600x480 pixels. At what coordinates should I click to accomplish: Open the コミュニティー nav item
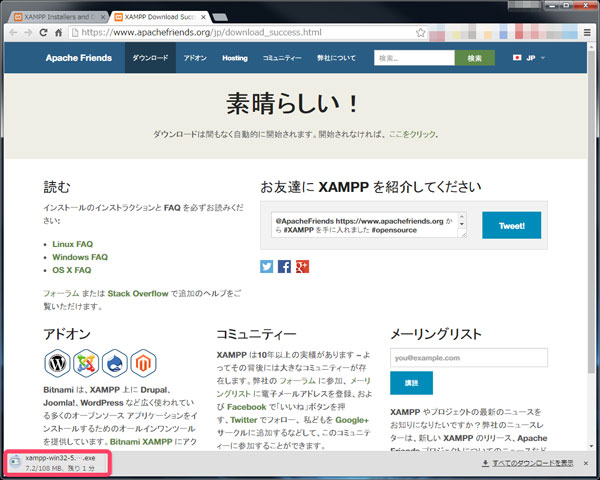tap(282, 58)
